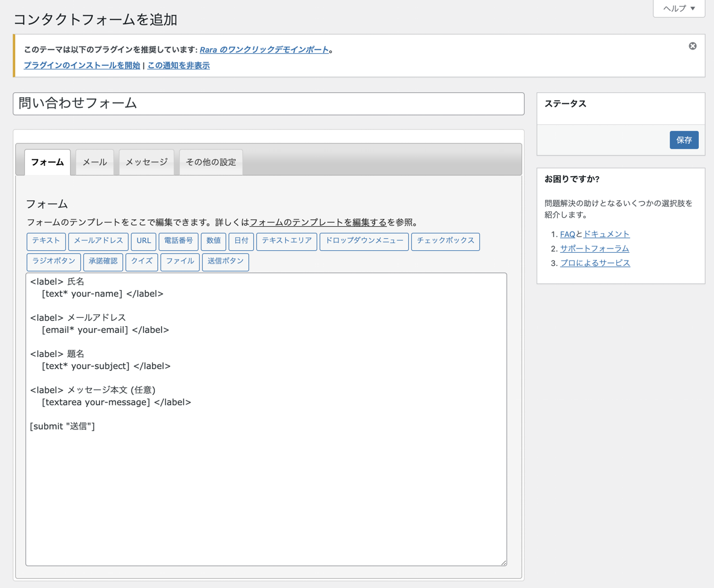Add a URL field tag

click(144, 241)
